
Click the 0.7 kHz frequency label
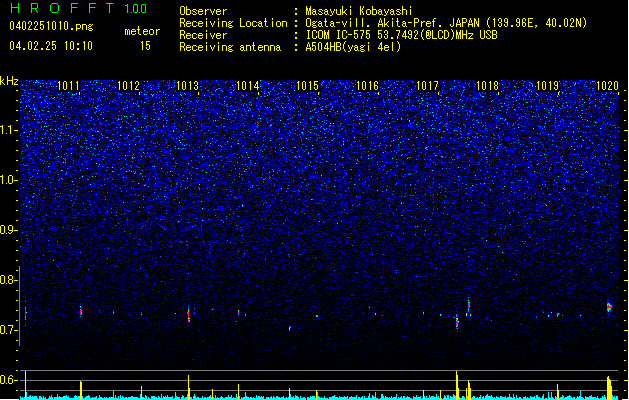(x=9, y=330)
